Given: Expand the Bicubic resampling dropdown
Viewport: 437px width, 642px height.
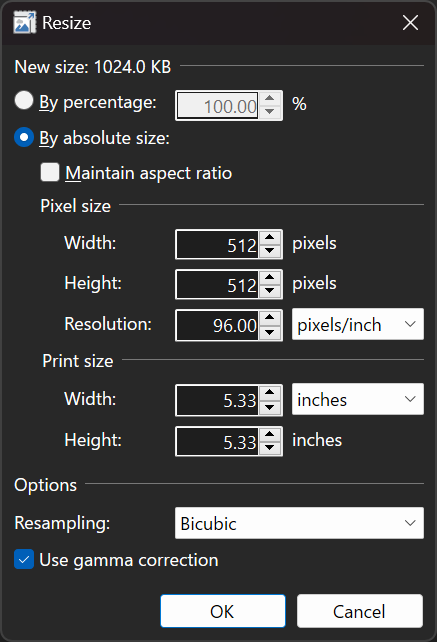Looking at the screenshot, I should click(299, 523).
